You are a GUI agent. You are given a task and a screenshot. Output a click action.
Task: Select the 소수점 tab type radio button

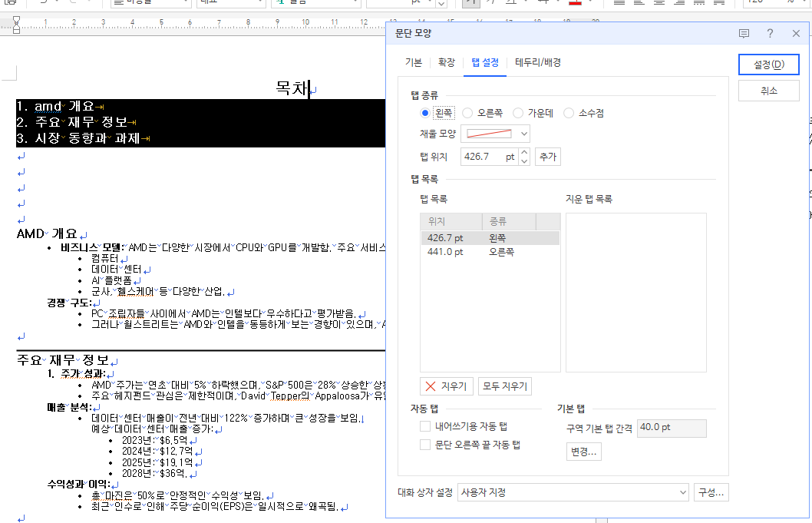click(569, 113)
